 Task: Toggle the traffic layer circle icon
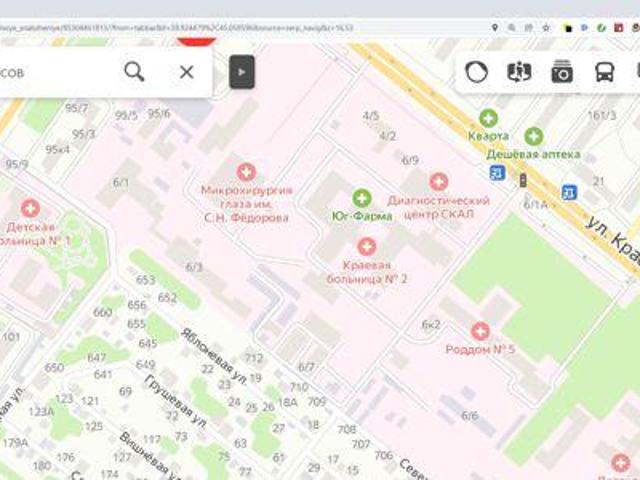476,72
